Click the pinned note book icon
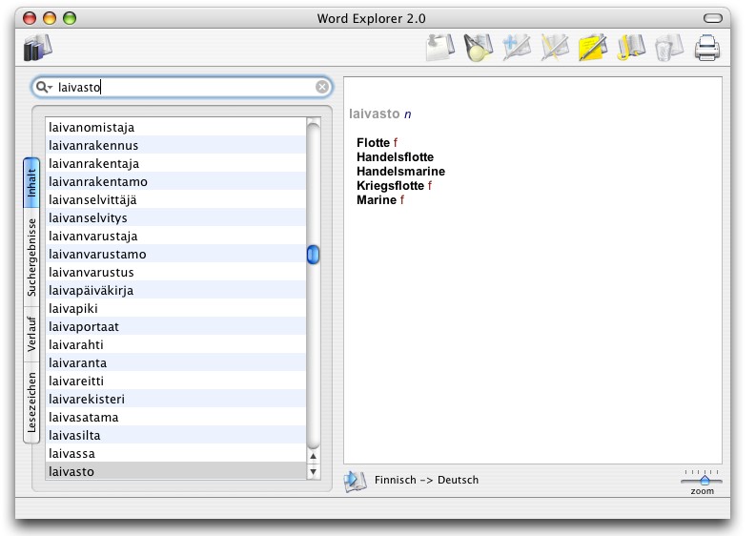 click(440, 48)
